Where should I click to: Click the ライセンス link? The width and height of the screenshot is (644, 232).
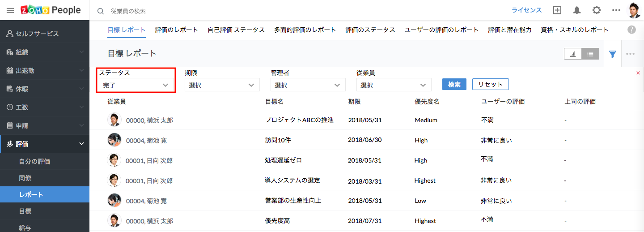(526, 10)
